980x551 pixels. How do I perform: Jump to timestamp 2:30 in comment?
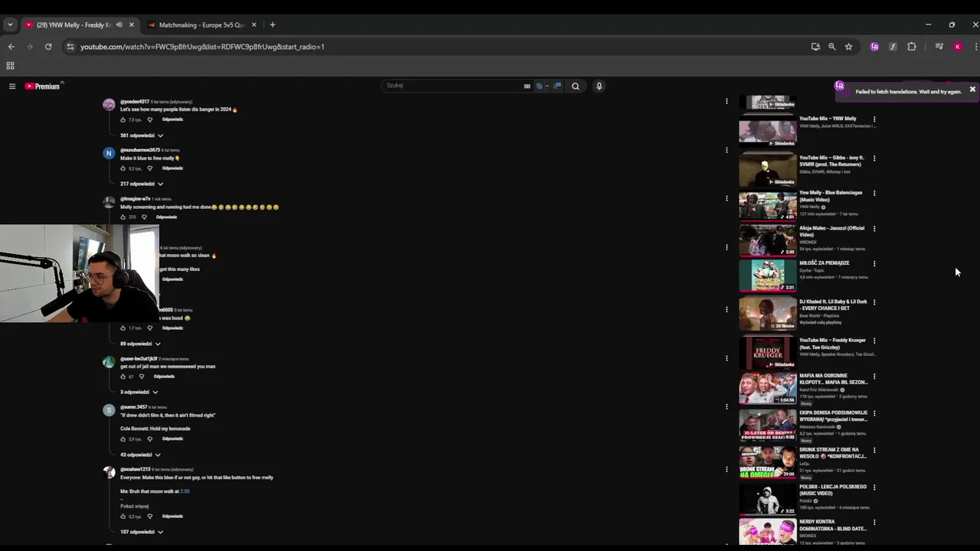tap(185, 491)
